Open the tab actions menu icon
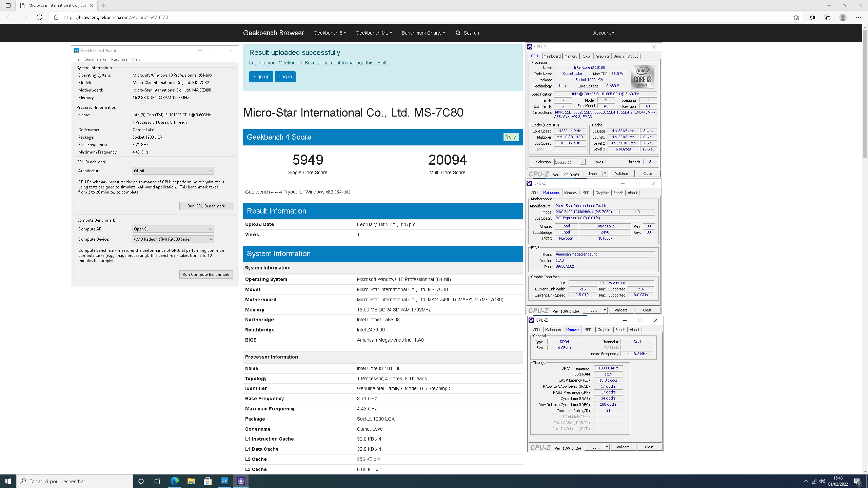 (8, 5)
